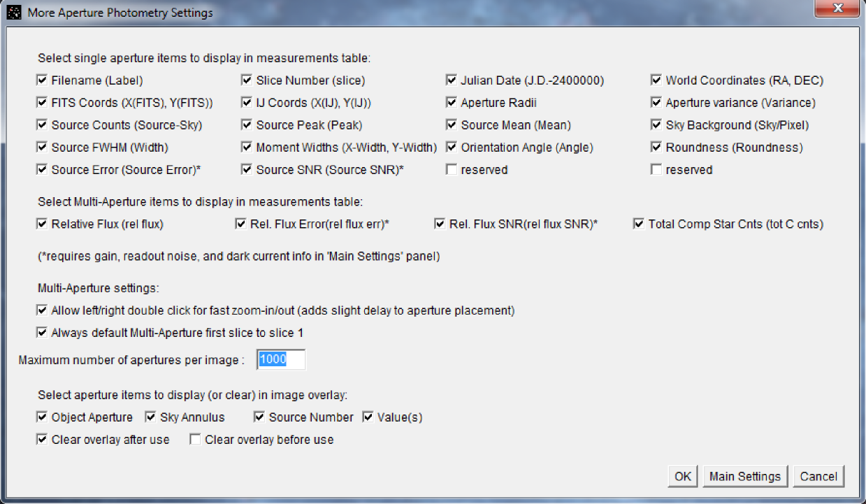
Task: Uncheck Always default Multi-Aperture first slice
Action: [x=43, y=333]
